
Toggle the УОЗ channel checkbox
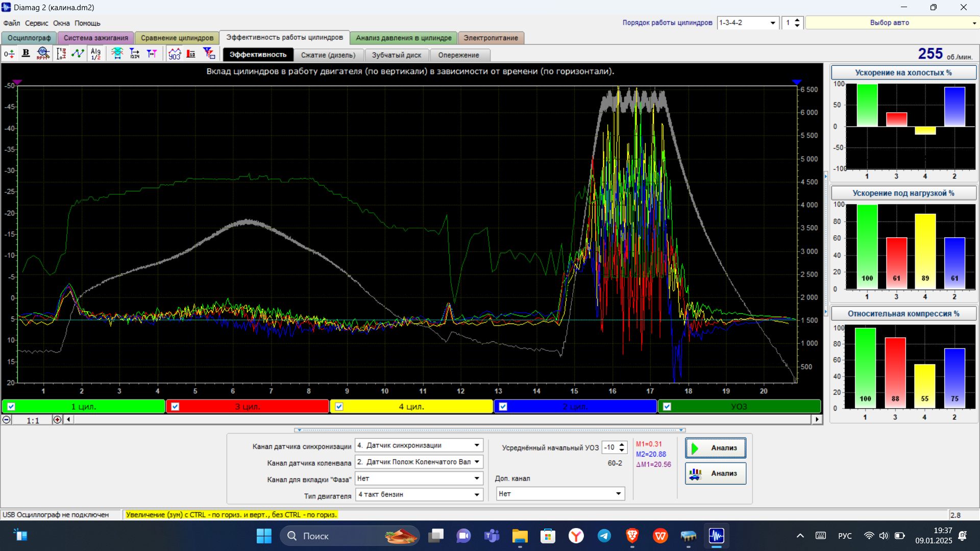(x=667, y=407)
